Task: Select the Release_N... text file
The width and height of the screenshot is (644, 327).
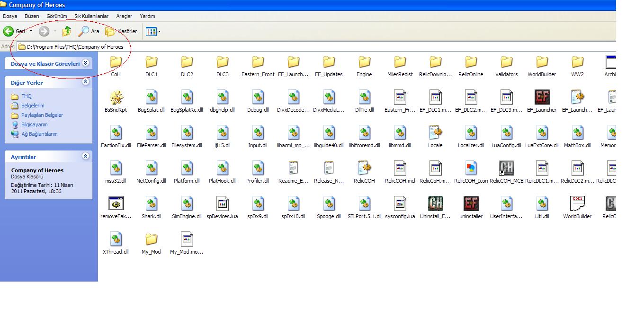Action: [x=329, y=173]
